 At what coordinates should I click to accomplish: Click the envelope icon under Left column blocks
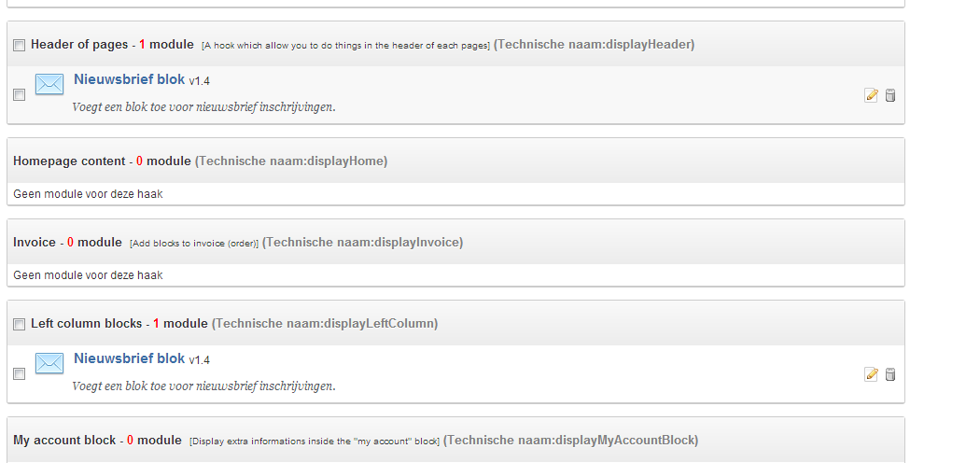pos(49,364)
